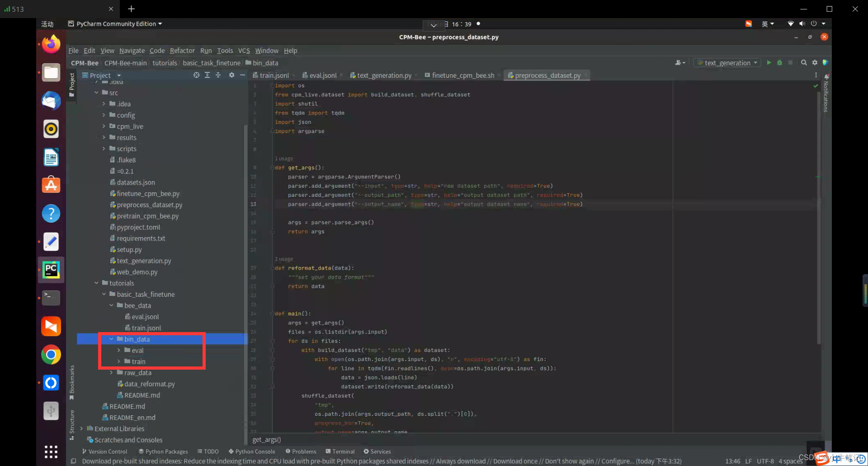
Task: Toggle the Notifications side tab
Action: 826,96
